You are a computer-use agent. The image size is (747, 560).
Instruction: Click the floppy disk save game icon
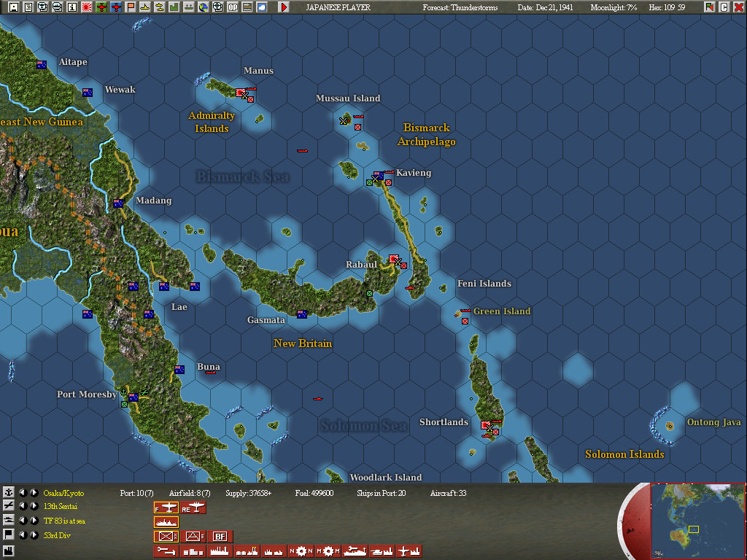(x=13, y=7)
